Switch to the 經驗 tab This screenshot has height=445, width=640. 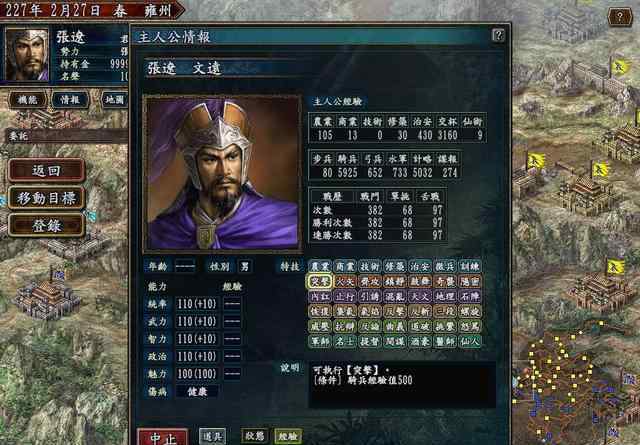(x=288, y=436)
